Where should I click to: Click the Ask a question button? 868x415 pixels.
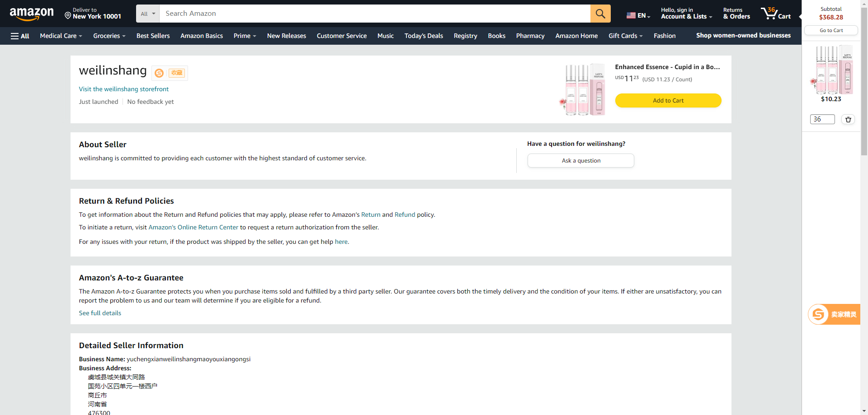pos(581,160)
